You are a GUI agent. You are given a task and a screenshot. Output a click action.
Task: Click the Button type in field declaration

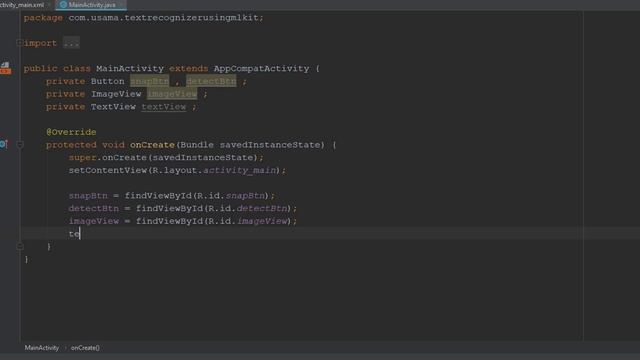click(x=108, y=81)
